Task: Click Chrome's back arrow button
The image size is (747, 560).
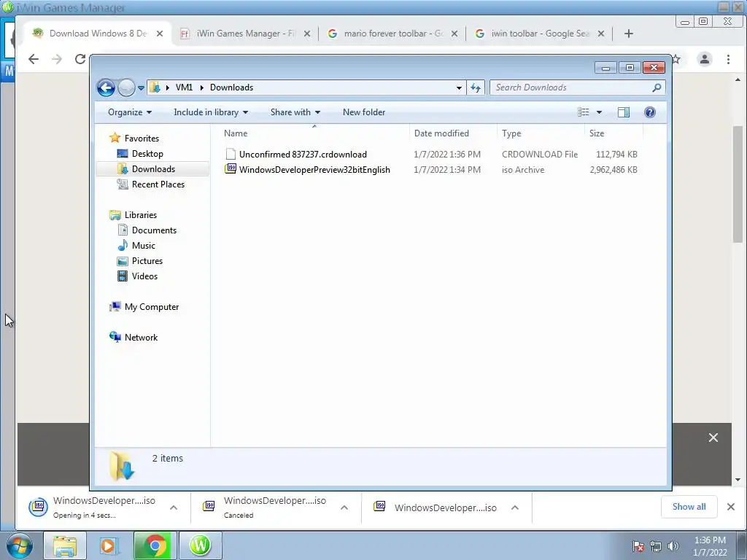Action: [x=34, y=59]
